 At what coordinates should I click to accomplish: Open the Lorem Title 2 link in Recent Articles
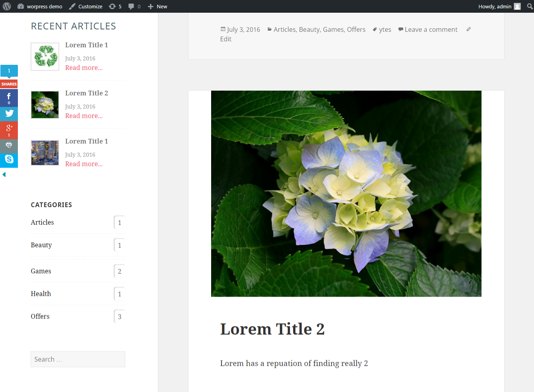pos(86,93)
